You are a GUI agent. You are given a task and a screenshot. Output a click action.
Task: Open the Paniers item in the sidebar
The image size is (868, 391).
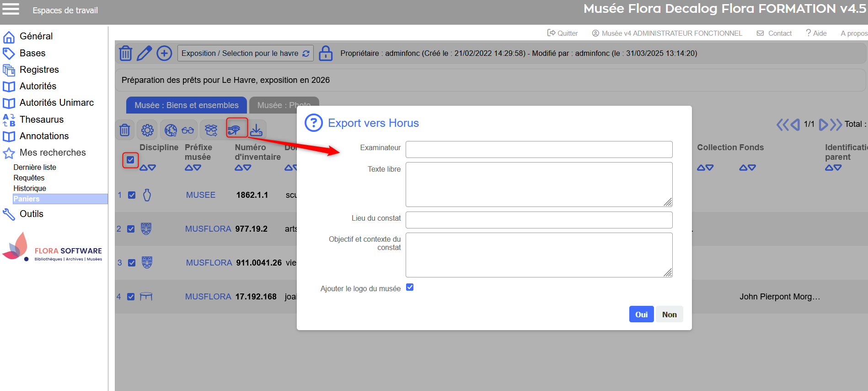tap(27, 199)
